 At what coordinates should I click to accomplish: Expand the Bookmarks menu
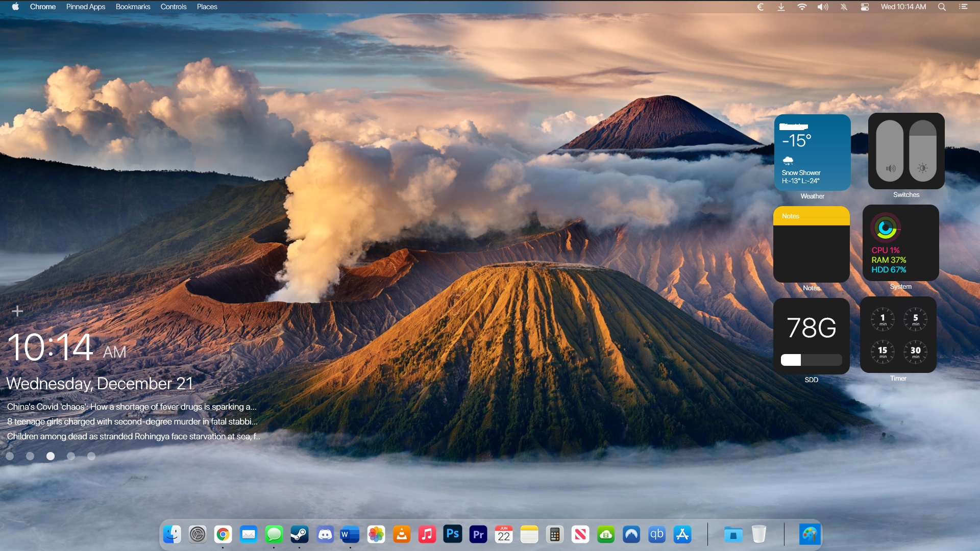pos(133,7)
